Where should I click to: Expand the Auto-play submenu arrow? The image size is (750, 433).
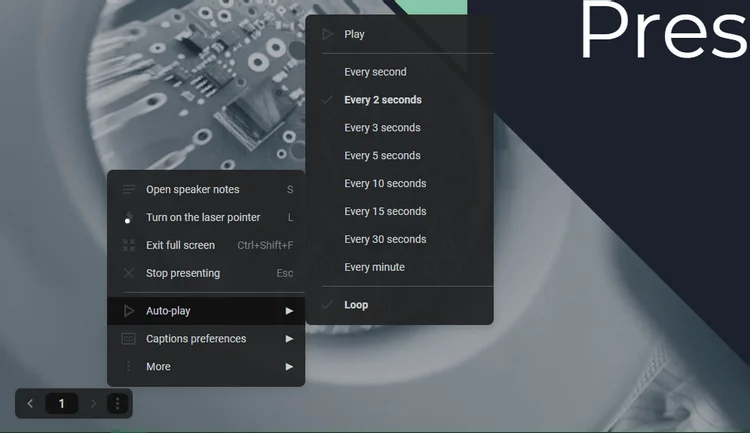pyautogui.click(x=289, y=311)
